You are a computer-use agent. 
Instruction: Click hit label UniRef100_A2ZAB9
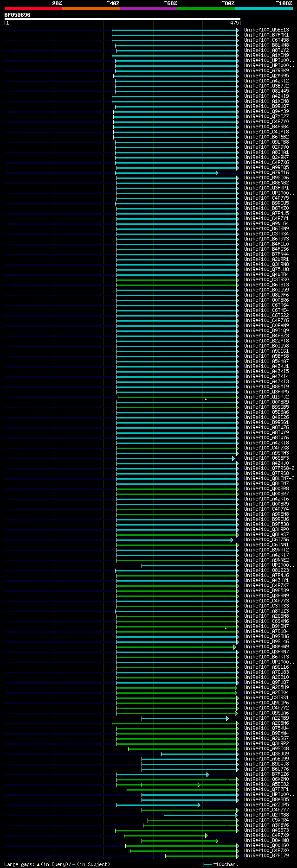pyautogui.click(x=266, y=718)
